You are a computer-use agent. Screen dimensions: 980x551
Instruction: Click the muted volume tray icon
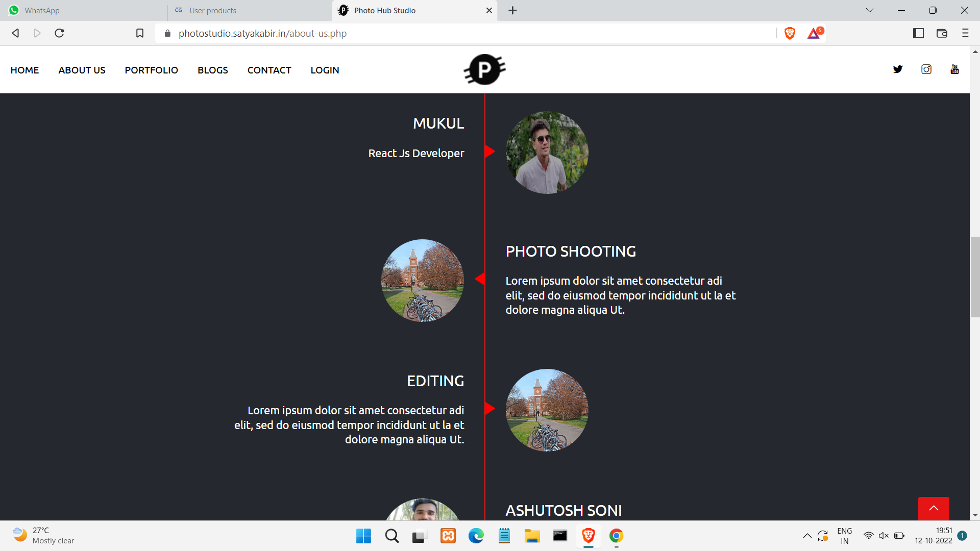(884, 536)
